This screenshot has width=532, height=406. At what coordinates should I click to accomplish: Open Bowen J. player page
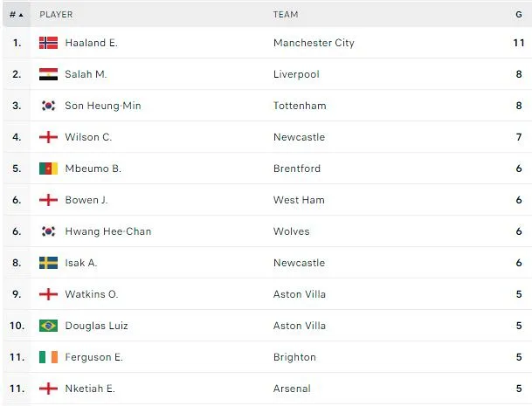86,200
